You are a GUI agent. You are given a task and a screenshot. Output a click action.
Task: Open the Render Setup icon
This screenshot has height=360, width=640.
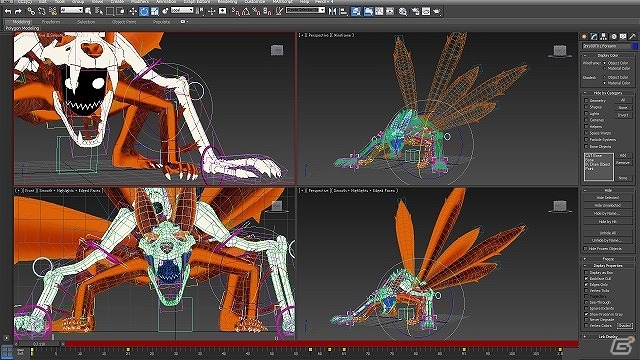pos(415,11)
